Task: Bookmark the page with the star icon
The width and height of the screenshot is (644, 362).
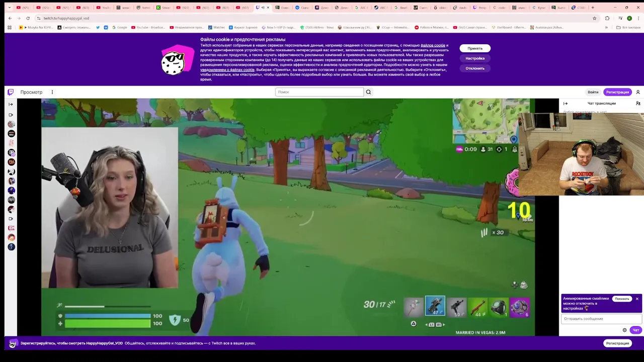Action: pos(594,18)
